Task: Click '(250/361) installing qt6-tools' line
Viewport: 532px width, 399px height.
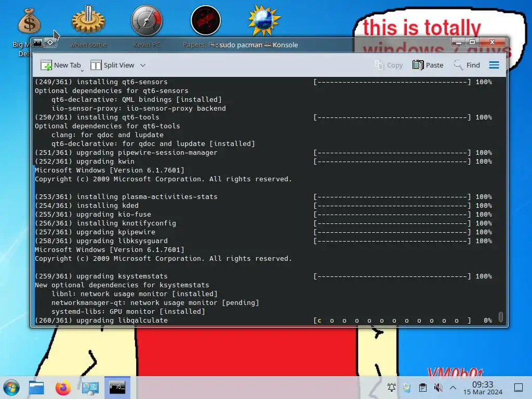Action: pos(97,117)
